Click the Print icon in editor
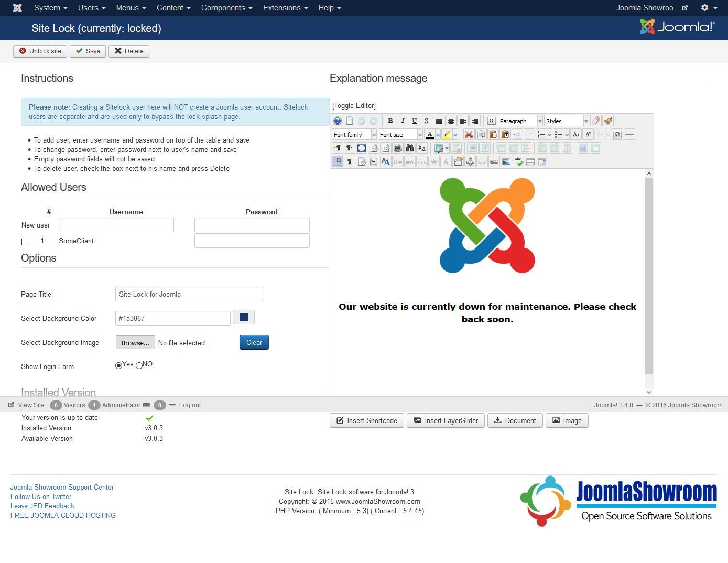Screen dimensions: 728x563 point(398,148)
